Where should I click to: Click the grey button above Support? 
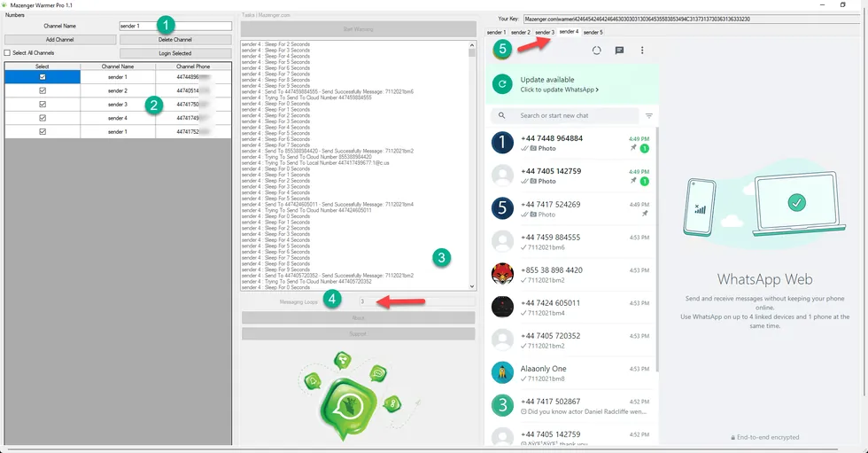pos(358,318)
